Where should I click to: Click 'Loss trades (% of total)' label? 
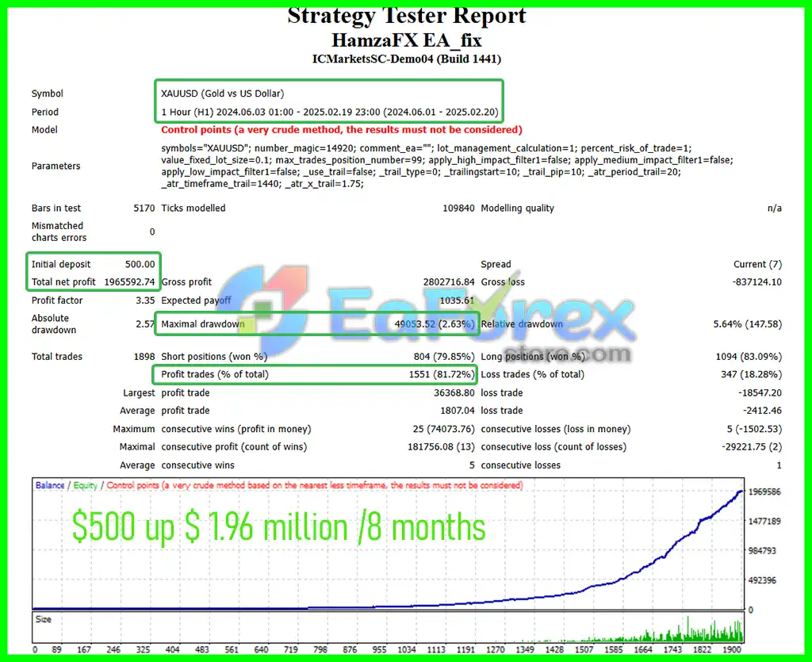point(532,374)
